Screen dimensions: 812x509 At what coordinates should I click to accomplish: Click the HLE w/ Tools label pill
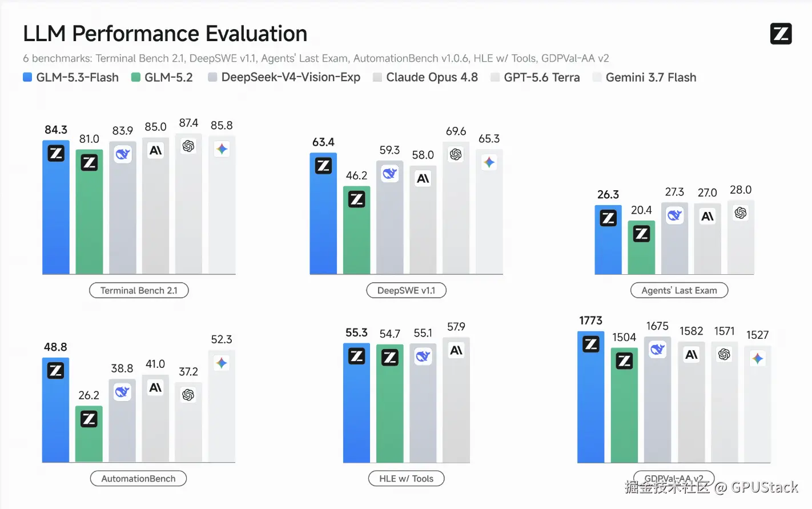pyautogui.click(x=406, y=478)
